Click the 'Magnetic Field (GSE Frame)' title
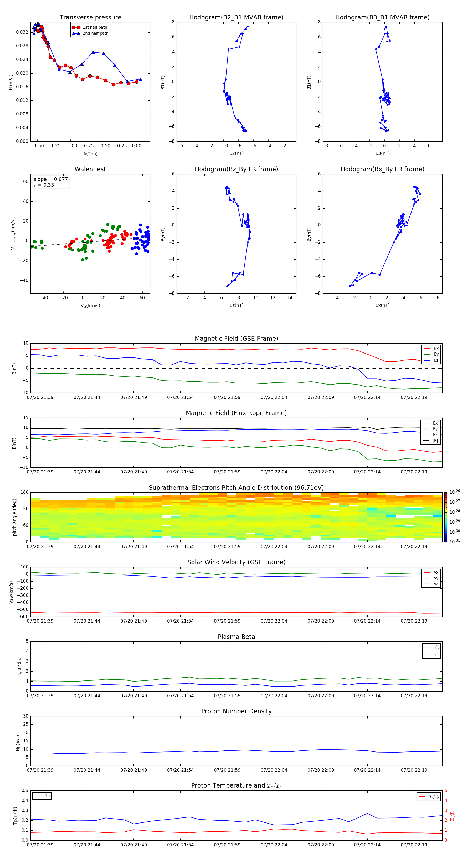The image size is (473, 868). coord(236,339)
